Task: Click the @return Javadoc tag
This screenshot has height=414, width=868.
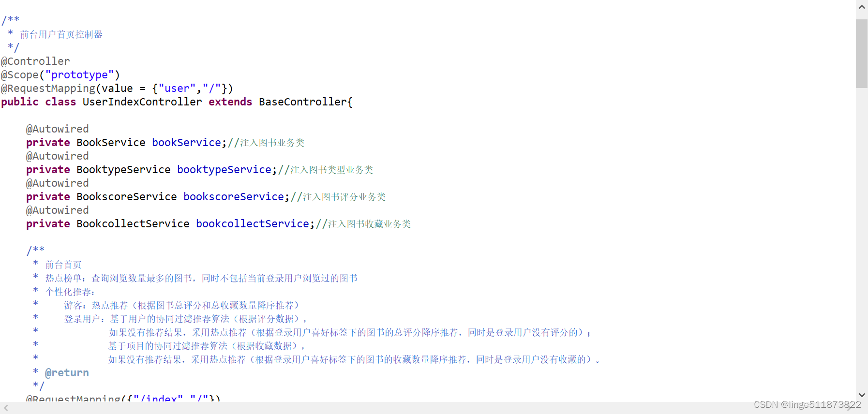Action: (67, 373)
